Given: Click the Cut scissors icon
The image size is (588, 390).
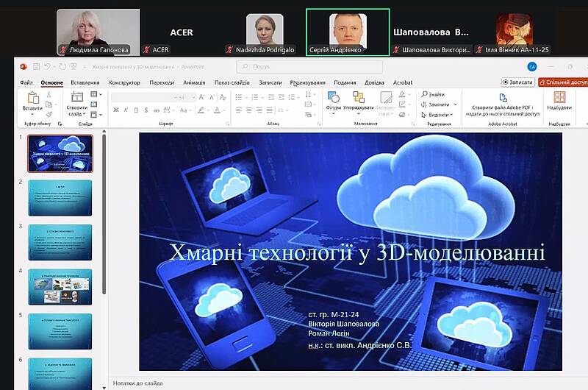Looking at the screenshot, I should pos(49,95).
